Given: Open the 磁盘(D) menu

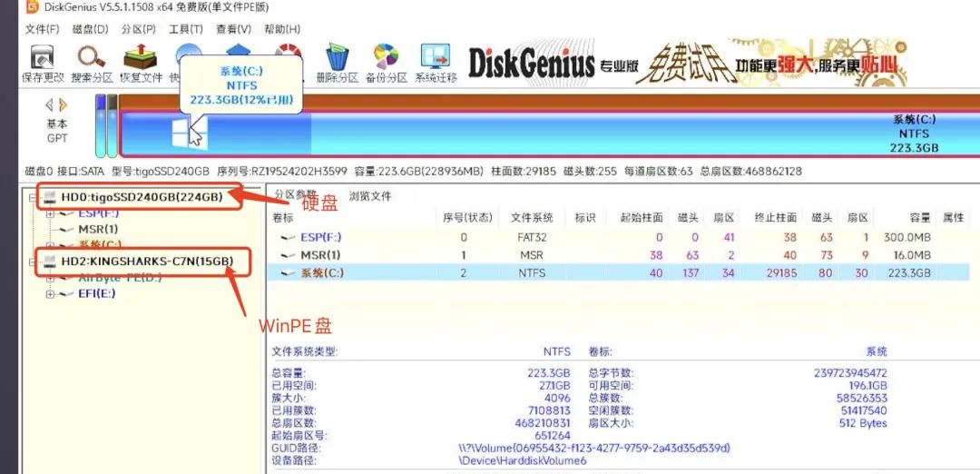Looking at the screenshot, I should pos(91,29).
